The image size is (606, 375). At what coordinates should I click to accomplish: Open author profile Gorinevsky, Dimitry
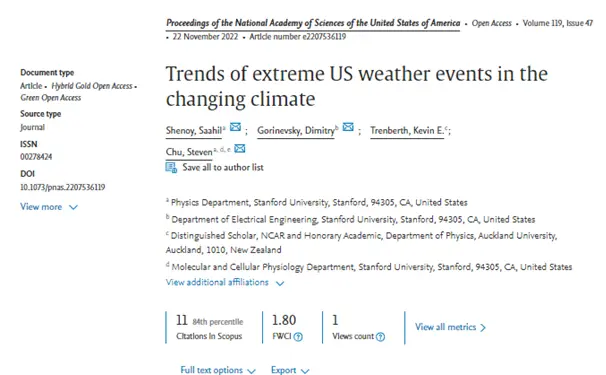coord(296,131)
